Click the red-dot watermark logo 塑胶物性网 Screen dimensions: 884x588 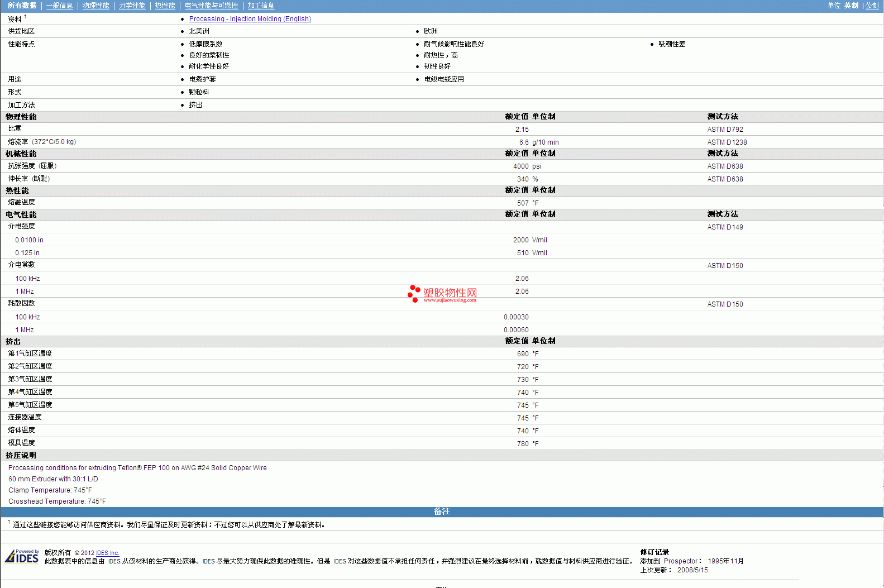pos(442,294)
